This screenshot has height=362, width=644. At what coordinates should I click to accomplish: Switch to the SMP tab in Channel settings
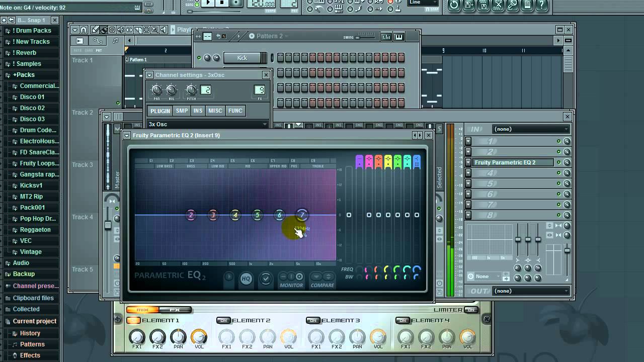[182, 111]
